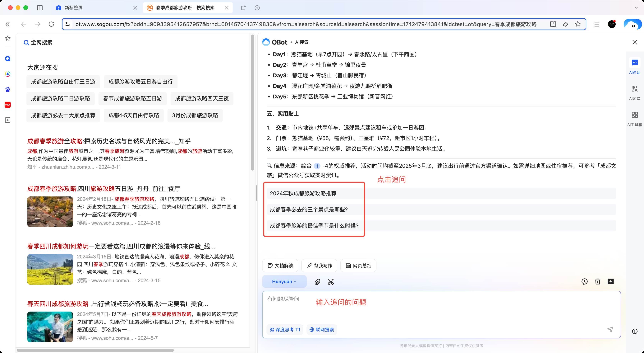The image size is (644, 353).
Task: Delete conversation with trash icon
Action: (597, 281)
